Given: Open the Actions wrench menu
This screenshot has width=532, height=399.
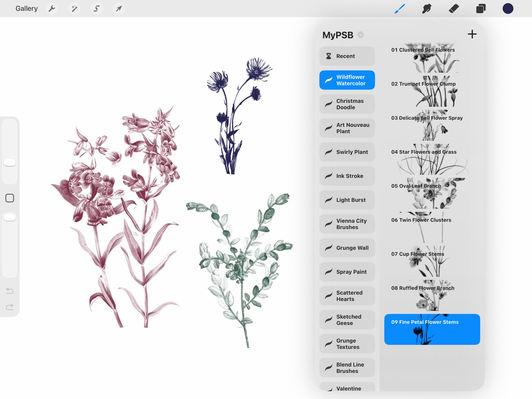Looking at the screenshot, I should coord(52,9).
